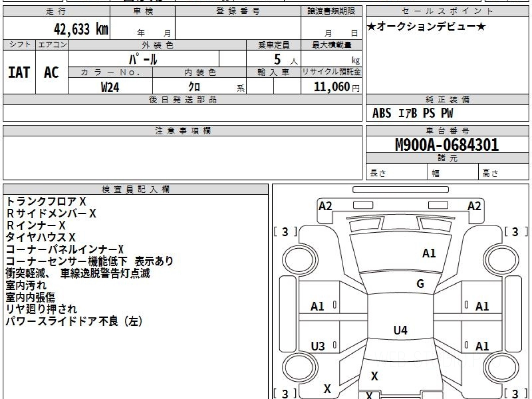Click the 純正装備 header
Screen dimensions: 532x399
coord(447,100)
